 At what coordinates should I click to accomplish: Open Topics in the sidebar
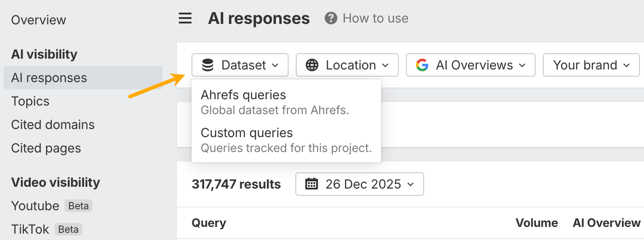tap(30, 101)
